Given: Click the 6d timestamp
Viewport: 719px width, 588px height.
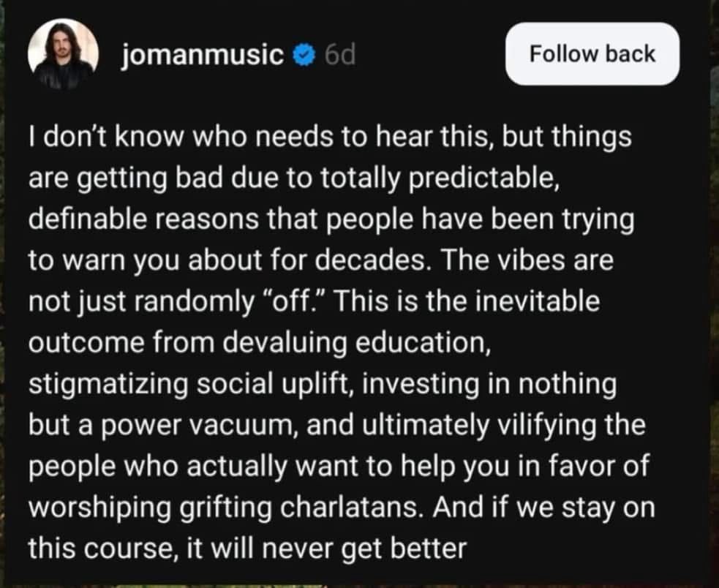Looking at the screenshot, I should click(340, 55).
